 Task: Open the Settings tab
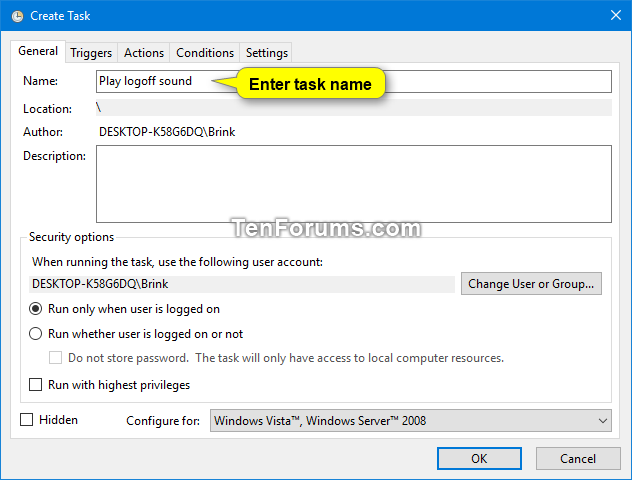267,53
